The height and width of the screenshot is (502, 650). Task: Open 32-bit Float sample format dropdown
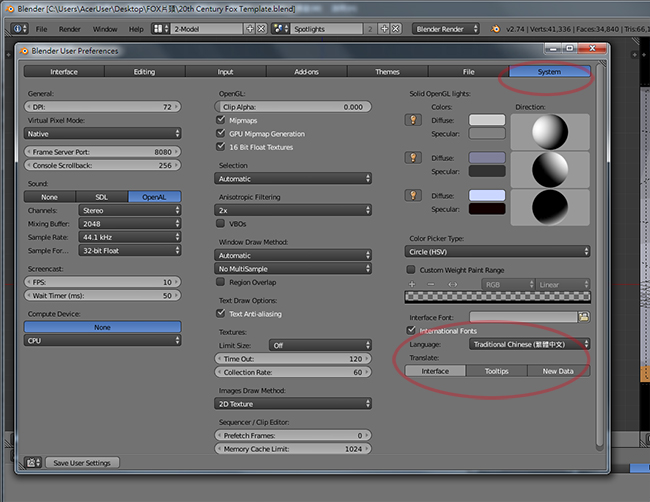click(130, 250)
